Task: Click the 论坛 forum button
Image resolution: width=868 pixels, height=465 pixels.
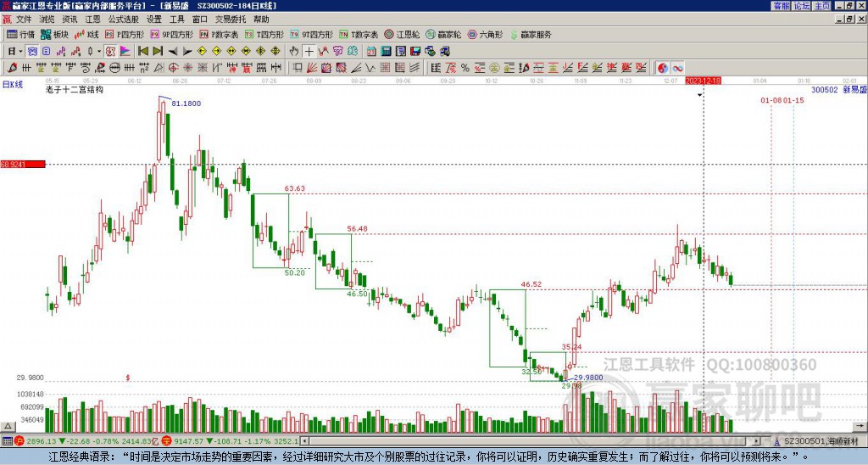Action: coord(801,6)
